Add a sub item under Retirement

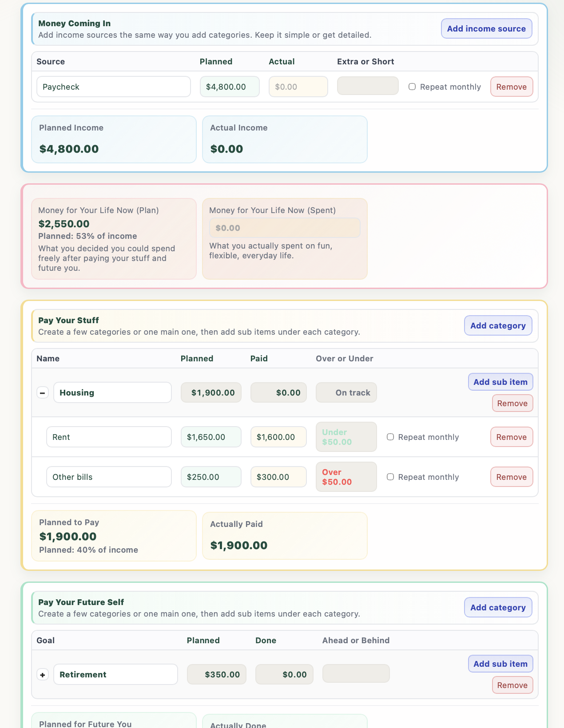[500, 664]
